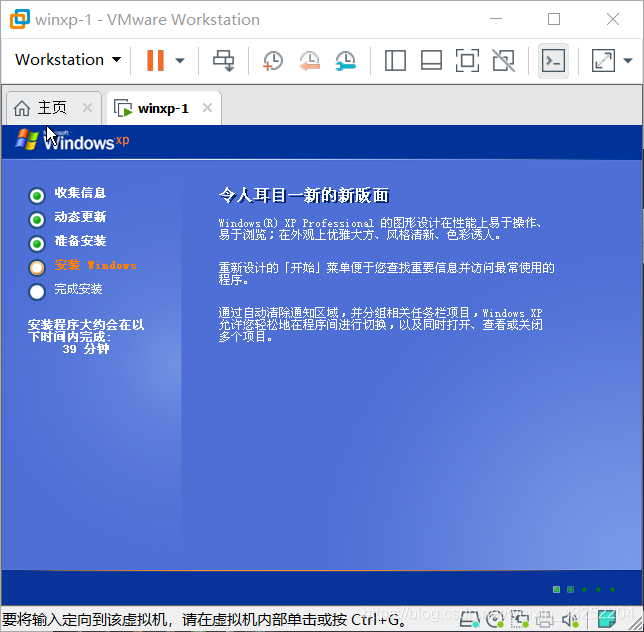Click the orange Pause VM button
The image size is (644, 632).
pyautogui.click(x=155, y=60)
